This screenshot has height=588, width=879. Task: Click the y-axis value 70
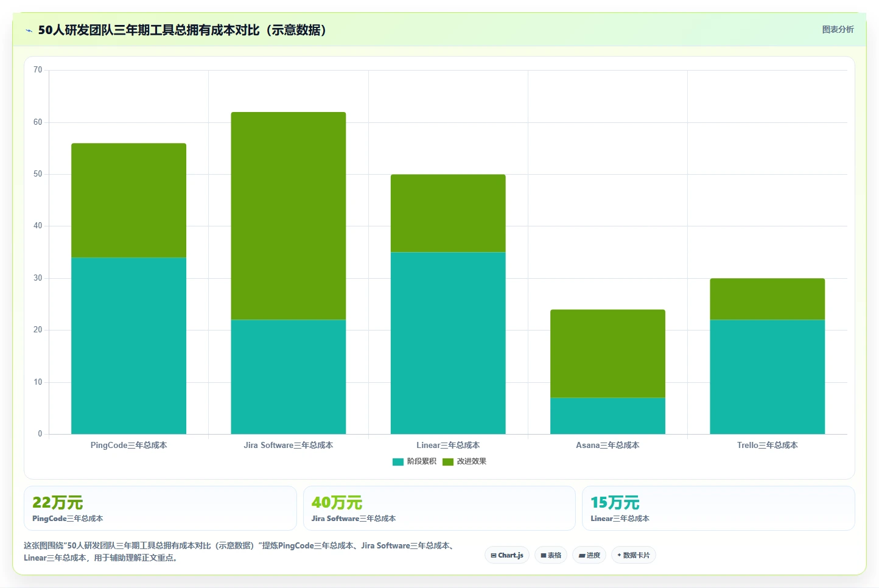[38, 70]
